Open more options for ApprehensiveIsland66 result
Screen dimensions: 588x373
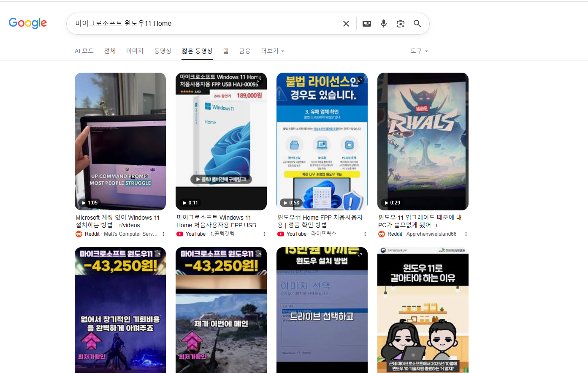[466, 234]
